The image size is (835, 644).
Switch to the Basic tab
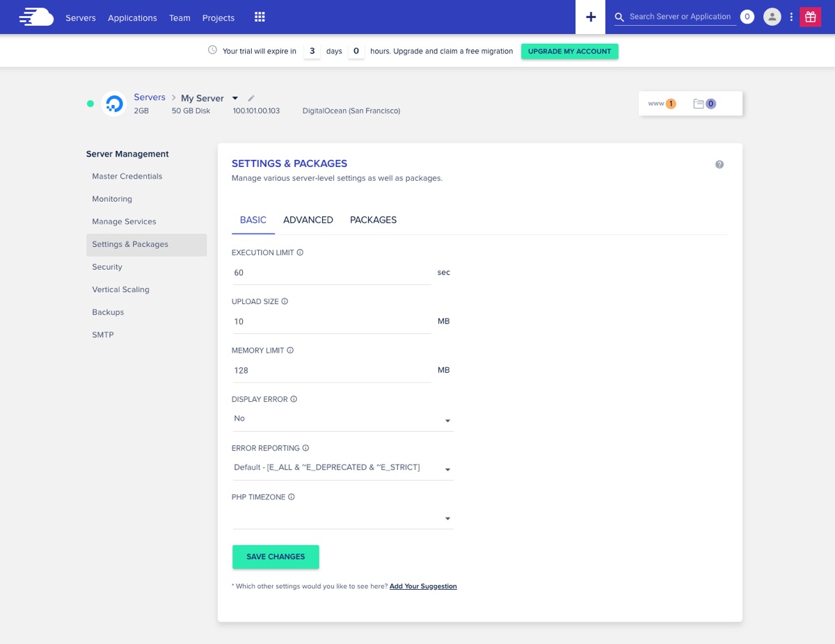pos(253,220)
